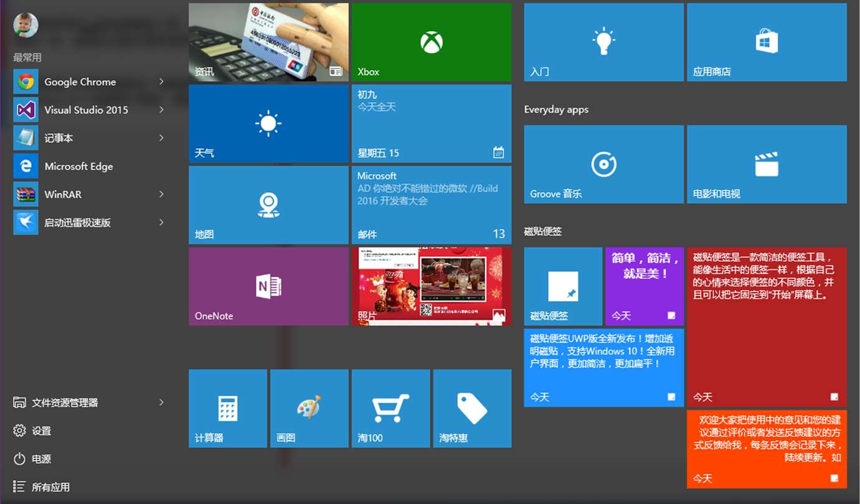Open orange note starting 欢迎大家
Viewport: 860px width, 504px height.
click(767, 449)
